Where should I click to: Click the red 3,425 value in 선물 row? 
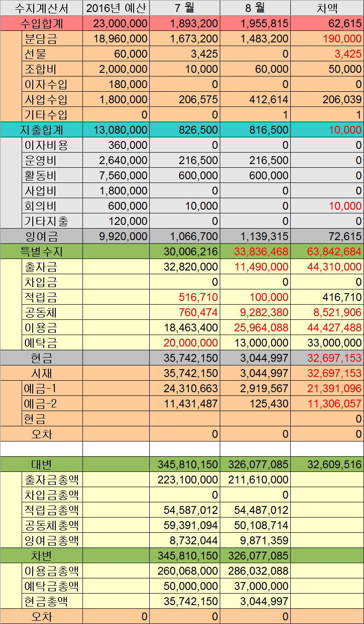point(327,54)
